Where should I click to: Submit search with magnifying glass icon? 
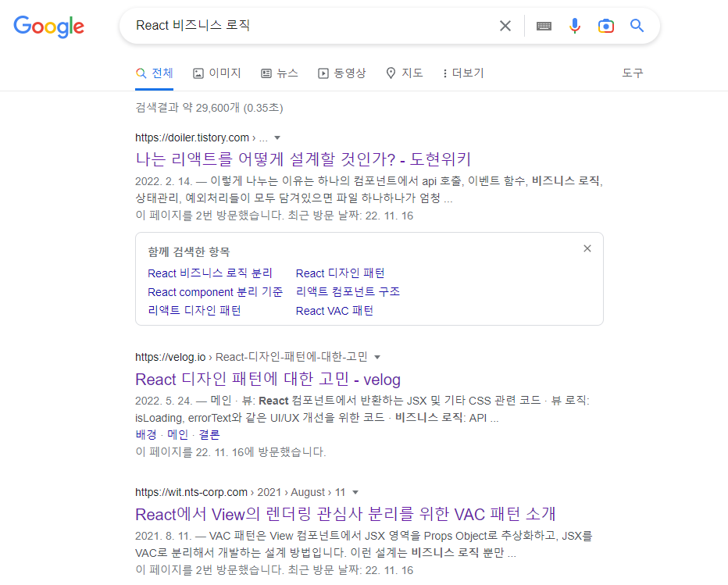pyautogui.click(x=637, y=26)
